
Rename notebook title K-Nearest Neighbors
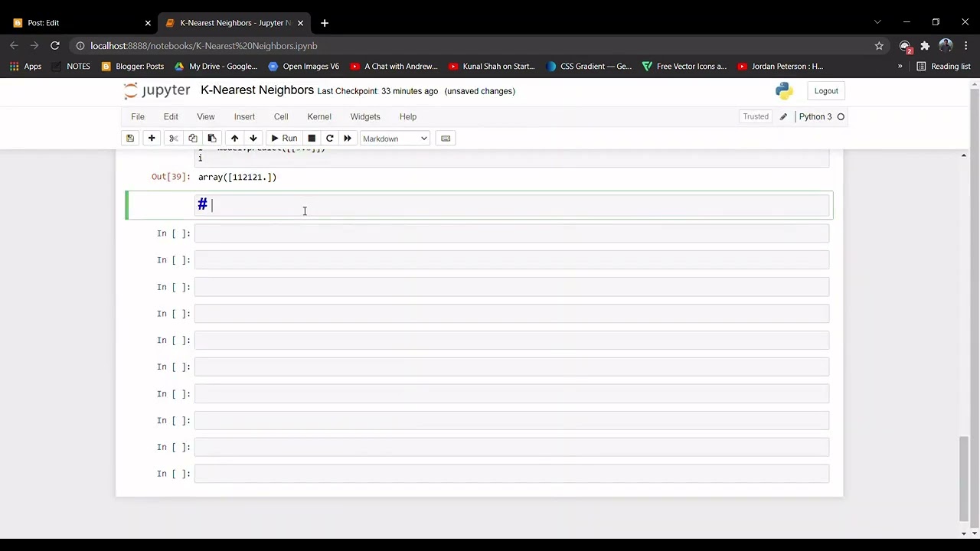[x=257, y=90]
